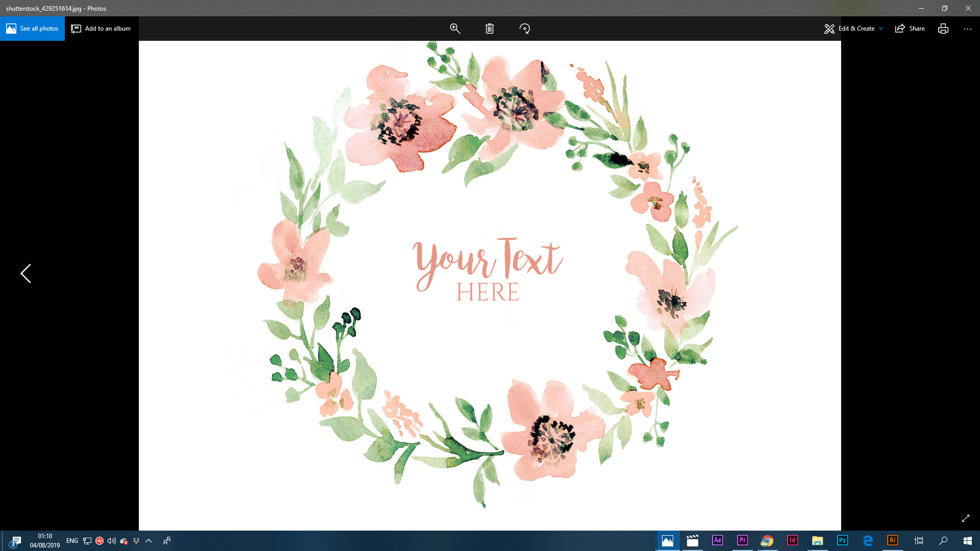Open the zoom control
Image resolution: width=980 pixels, height=551 pixels.
(455, 29)
